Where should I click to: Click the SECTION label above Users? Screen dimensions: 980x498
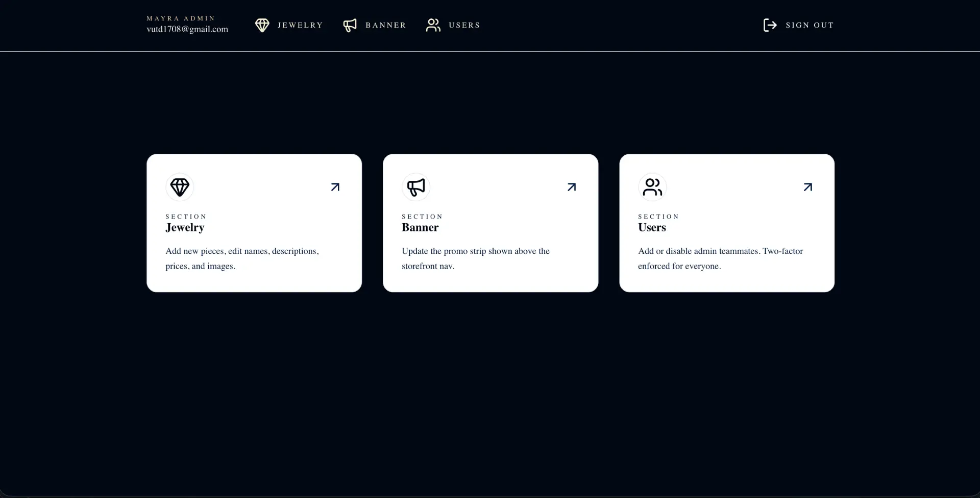[x=658, y=217]
